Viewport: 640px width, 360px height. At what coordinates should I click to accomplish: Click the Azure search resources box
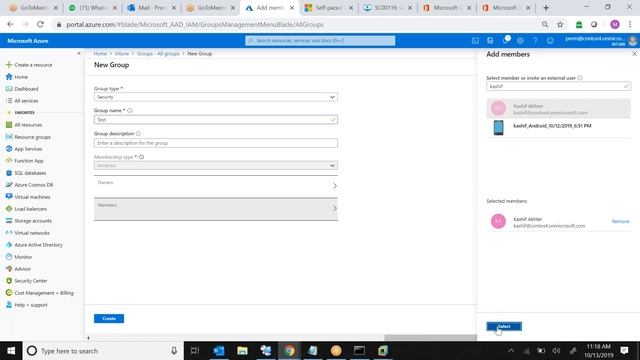[320, 40]
